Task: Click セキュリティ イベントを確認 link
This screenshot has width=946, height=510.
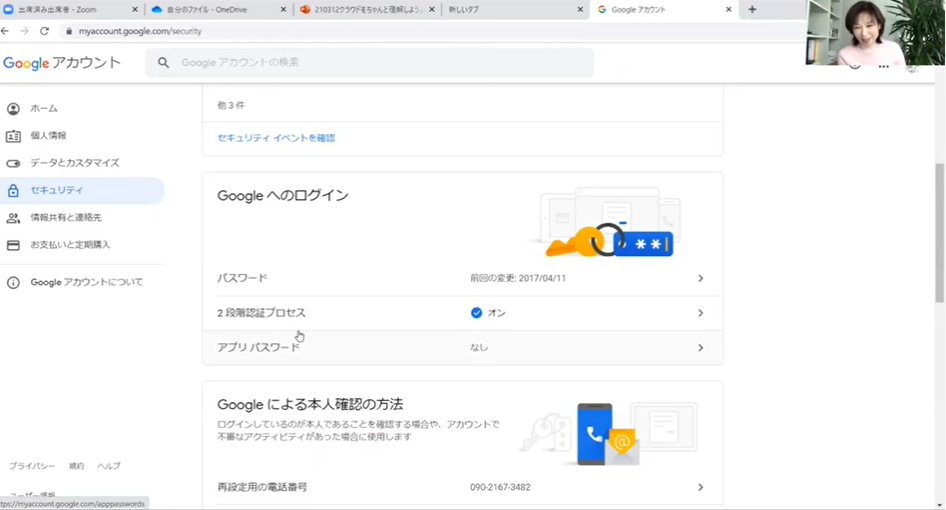Action: tap(276, 138)
